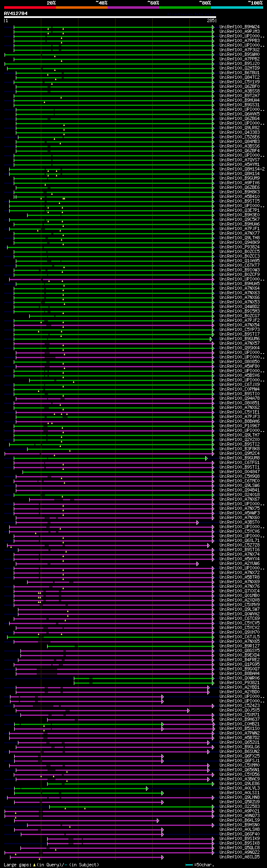The width and height of the screenshot is (267, 868).
Task: Open hit UniRef100_B9SJ20
Action: coord(239,63)
